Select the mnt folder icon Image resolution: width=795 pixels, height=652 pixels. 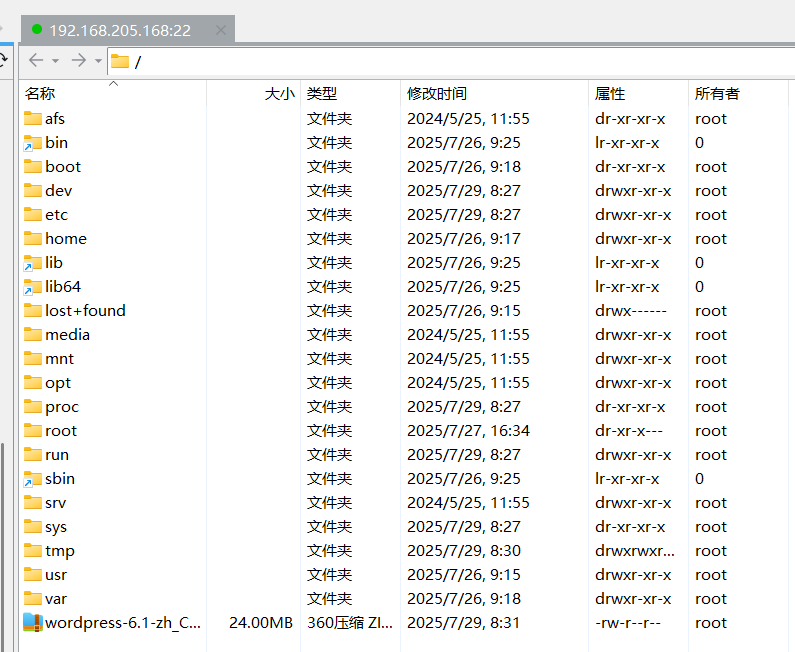coord(33,358)
